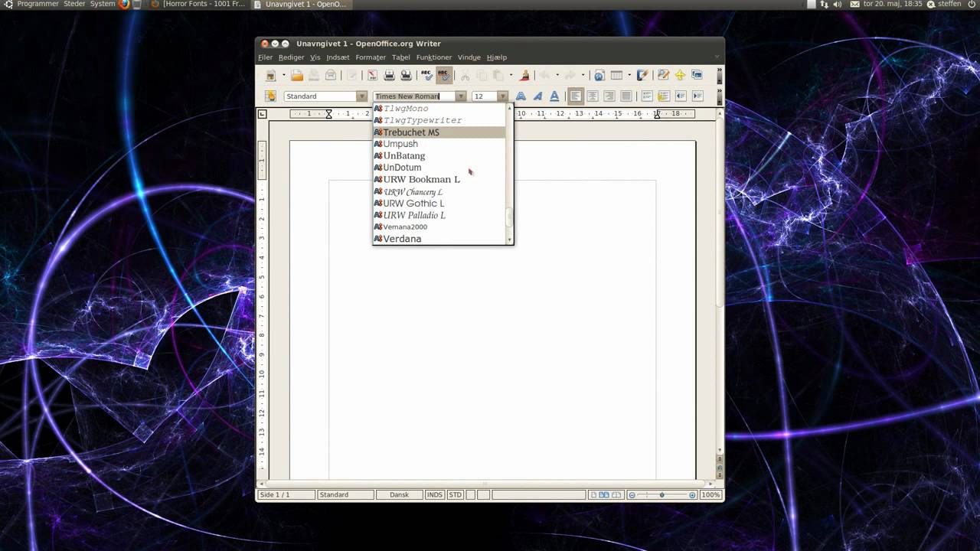
Task: Print the document via printer icon
Action: coord(389,75)
